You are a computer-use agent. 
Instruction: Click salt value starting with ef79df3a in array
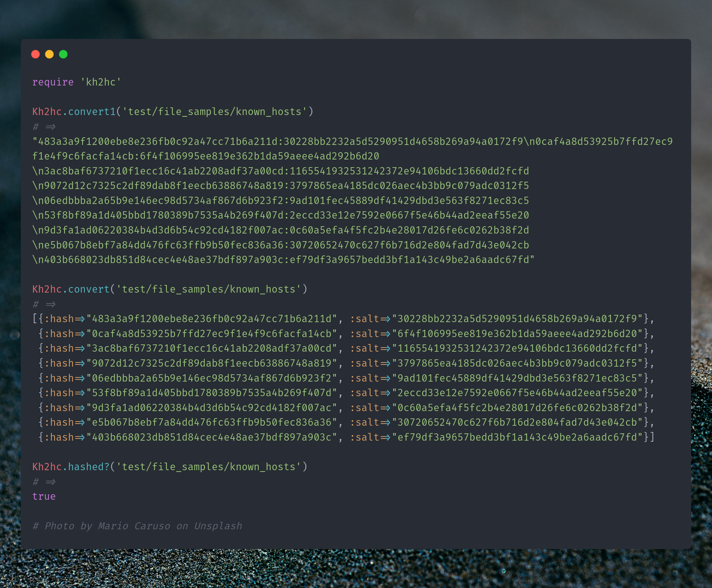(x=517, y=437)
